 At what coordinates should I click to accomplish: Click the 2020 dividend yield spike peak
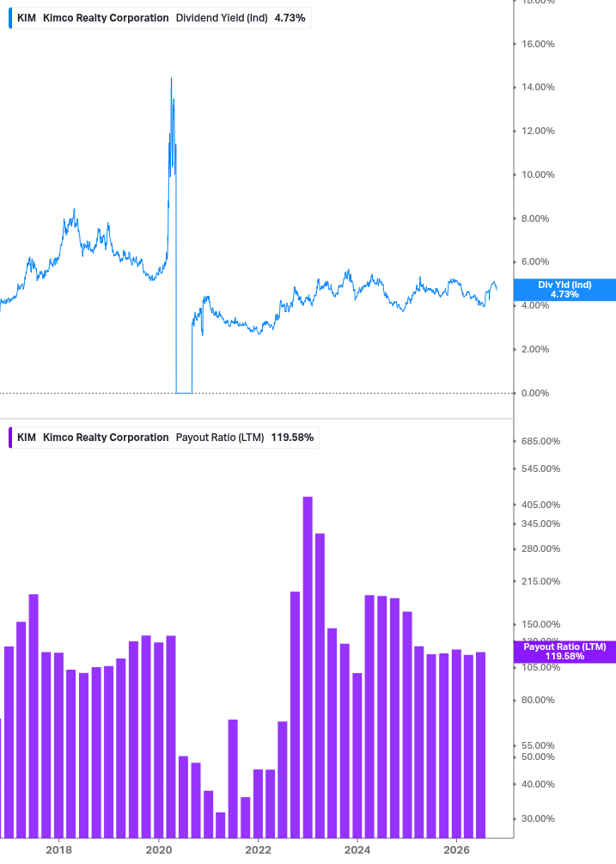coord(171,79)
